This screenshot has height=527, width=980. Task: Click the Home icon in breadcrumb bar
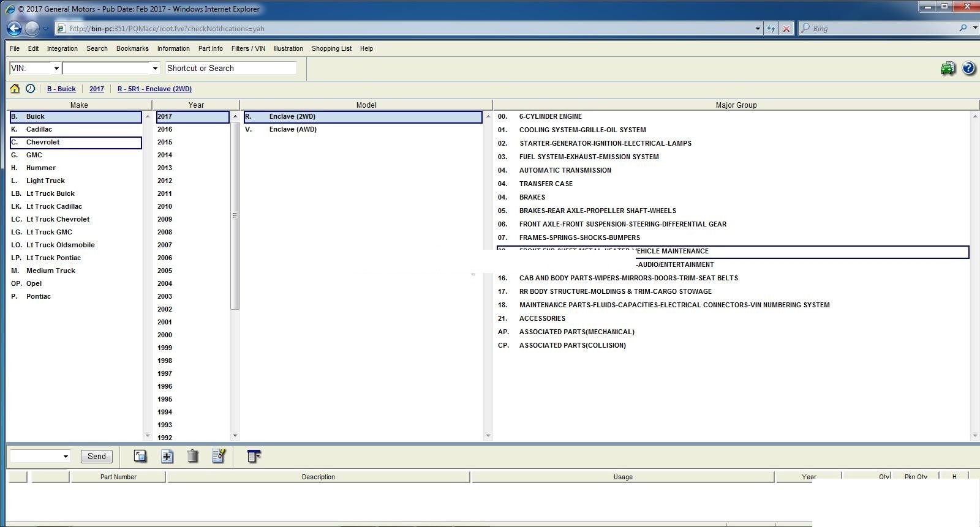click(x=15, y=89)
